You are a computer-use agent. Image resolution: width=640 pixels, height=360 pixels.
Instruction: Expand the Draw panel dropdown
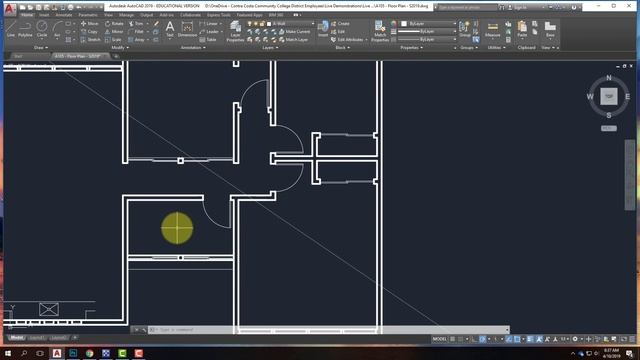point(41,48)
